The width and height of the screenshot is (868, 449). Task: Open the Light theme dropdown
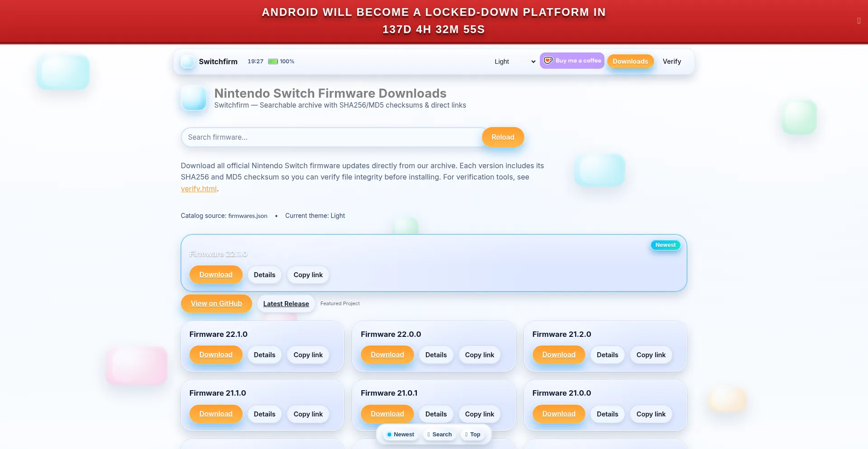click(x=514, y=61)
